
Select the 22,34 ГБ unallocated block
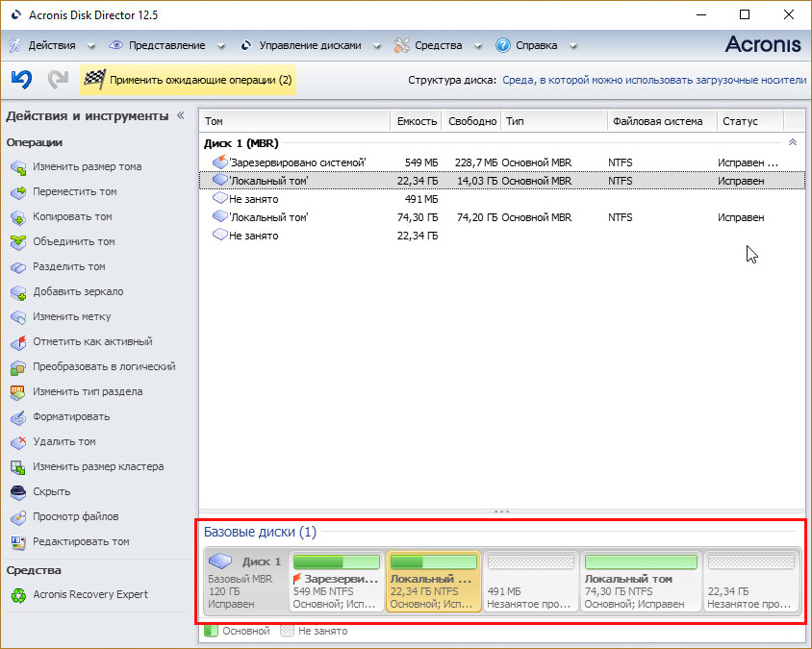pos(750,582)
